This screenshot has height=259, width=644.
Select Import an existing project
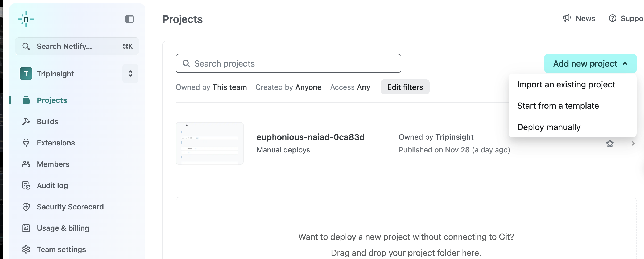(x=566, y=84)
